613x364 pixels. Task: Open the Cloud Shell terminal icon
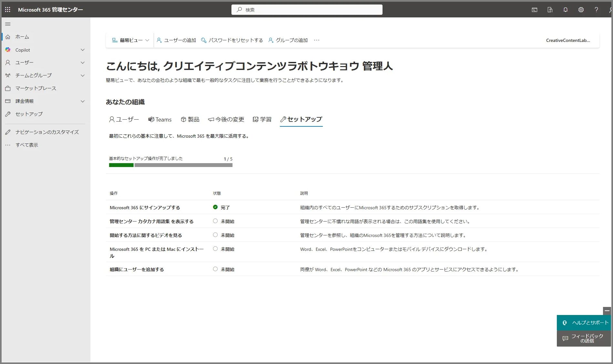point(535,10)
